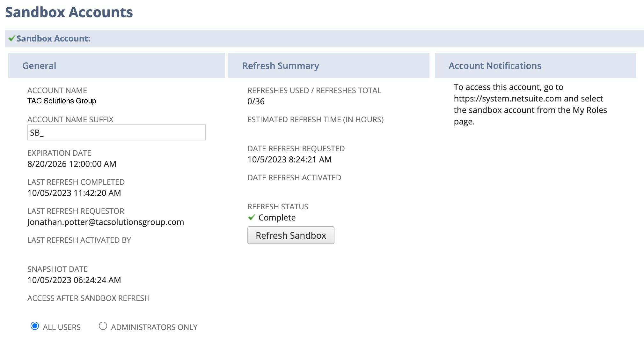
Task: Click the TAC Solutions Group account name
Action: tap(62, 101)
